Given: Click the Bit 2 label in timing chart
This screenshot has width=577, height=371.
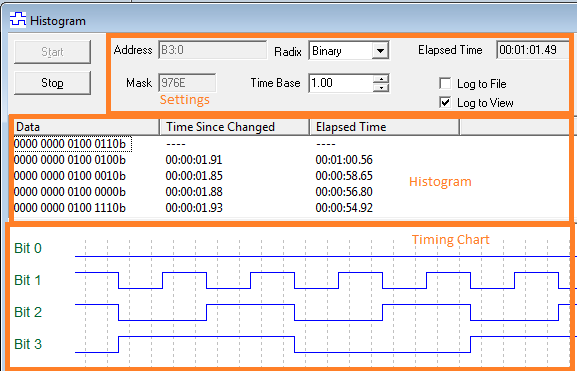Looking at the screenshot, I should click(x=28, y=312).
